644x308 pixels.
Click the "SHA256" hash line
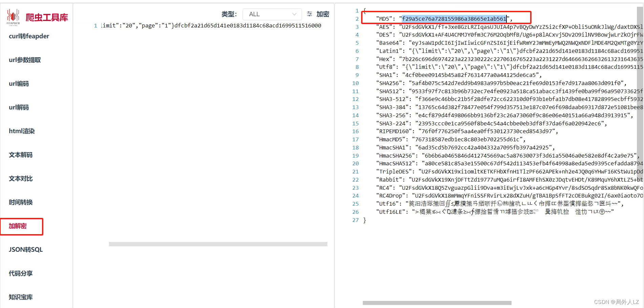pyautogui.click(x=501, y=83)
